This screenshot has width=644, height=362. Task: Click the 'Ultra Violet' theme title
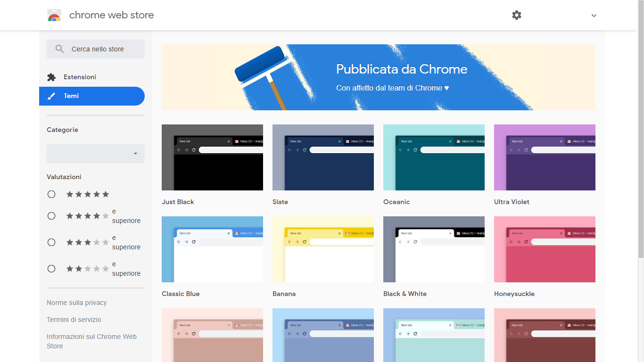(x=512, y=202)
